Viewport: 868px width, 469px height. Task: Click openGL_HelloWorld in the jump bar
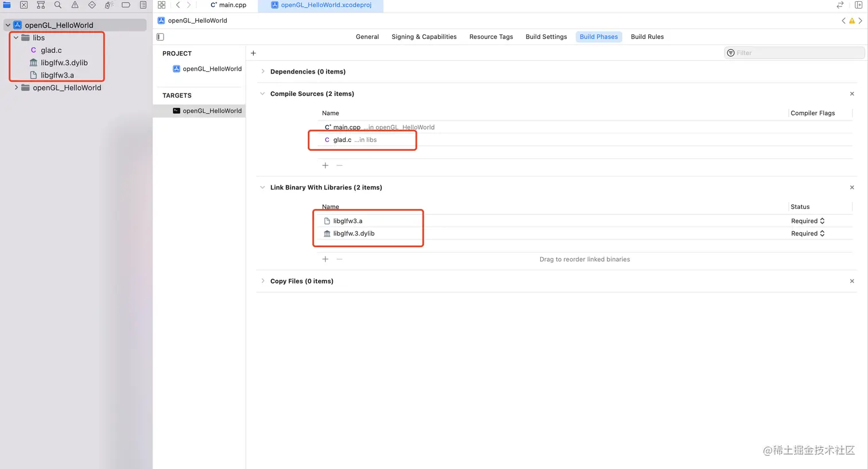coord(193,21)
